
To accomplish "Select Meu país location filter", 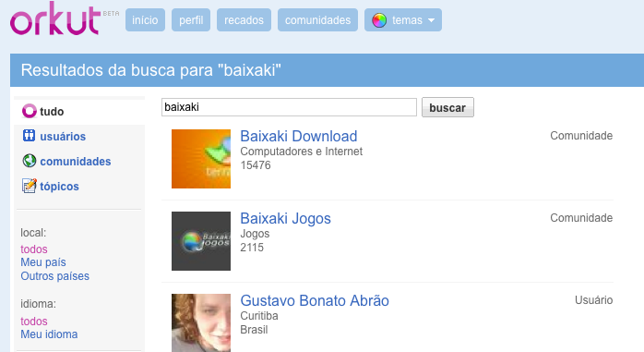I will (x=43, y=262).
